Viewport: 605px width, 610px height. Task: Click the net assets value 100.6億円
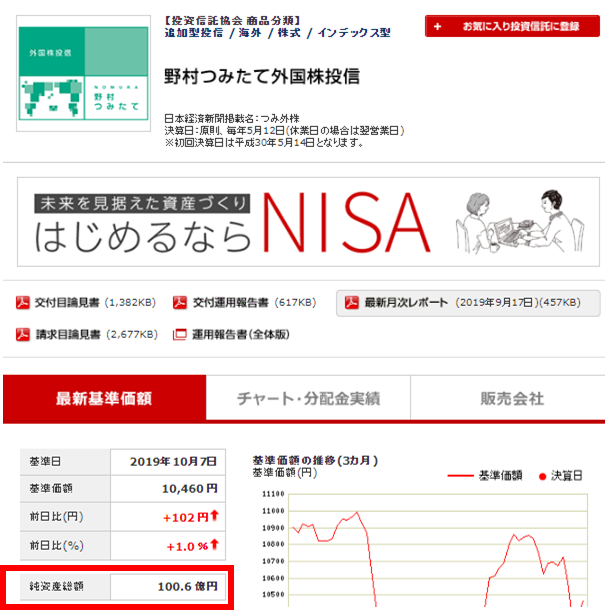[x=188, y=586]
